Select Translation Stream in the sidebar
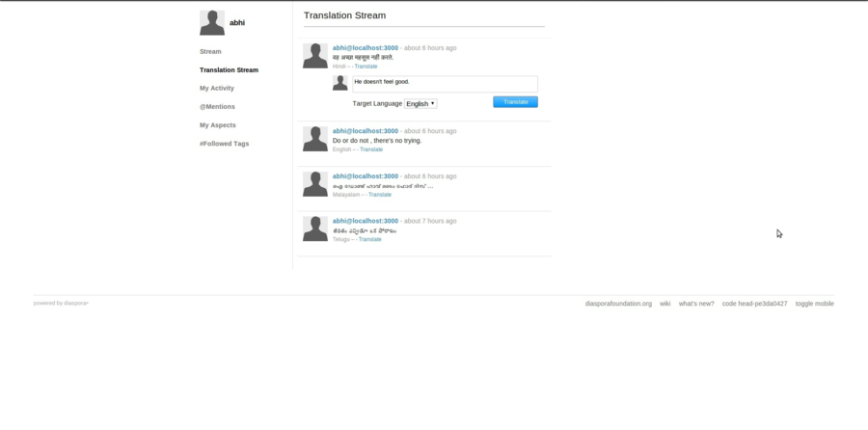 (x=229, y=70)
